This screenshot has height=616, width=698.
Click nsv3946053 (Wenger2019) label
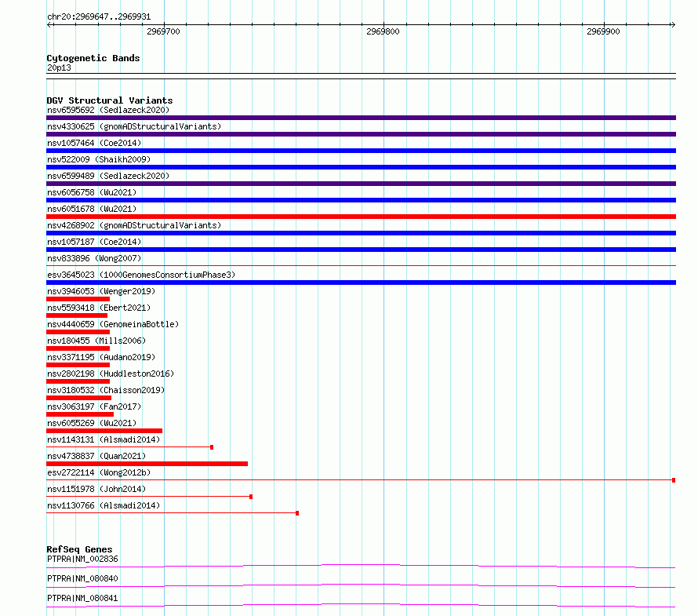(x=101, y=291)
